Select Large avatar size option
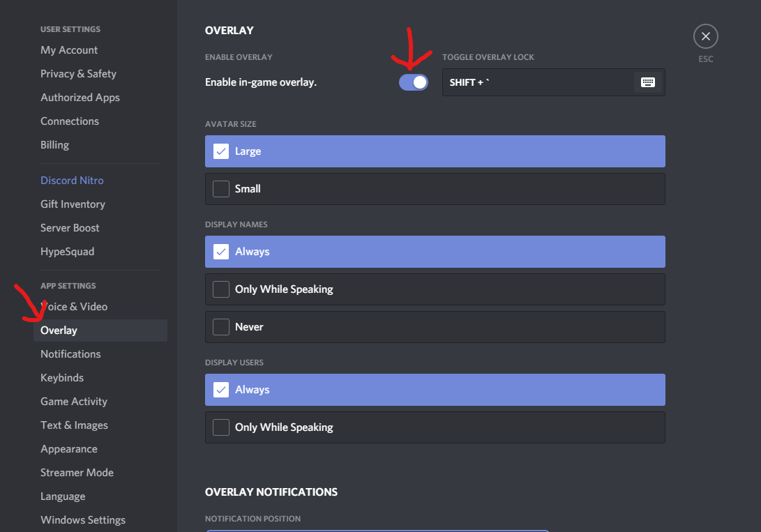Screen dimensions: 761x532 coord(435,151)
